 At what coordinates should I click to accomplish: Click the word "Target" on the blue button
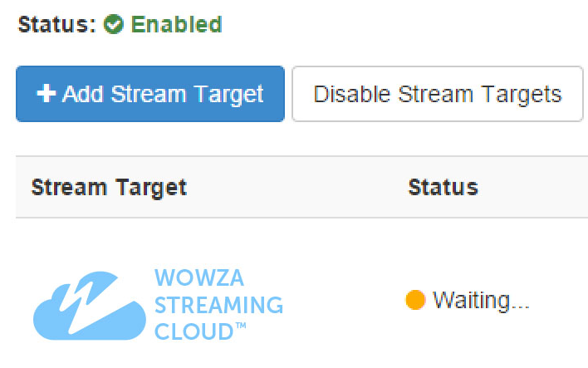pyautogui.click(x=228, y=94)
